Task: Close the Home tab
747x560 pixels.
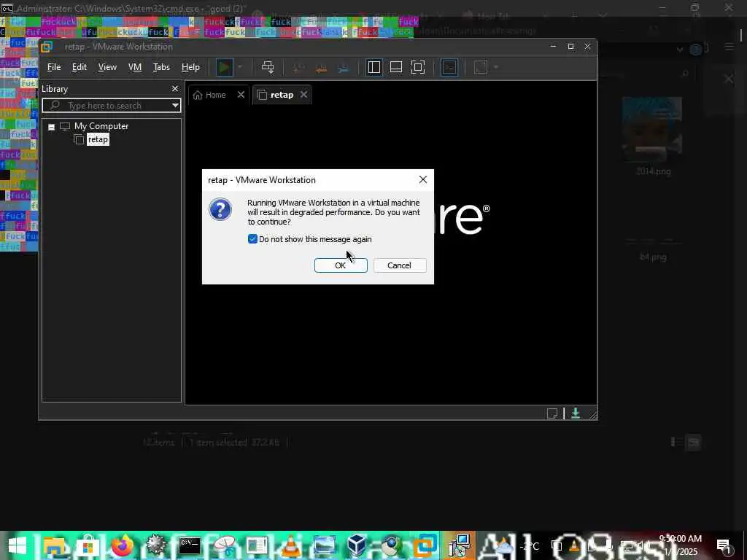Action: (x=241, y=95)
